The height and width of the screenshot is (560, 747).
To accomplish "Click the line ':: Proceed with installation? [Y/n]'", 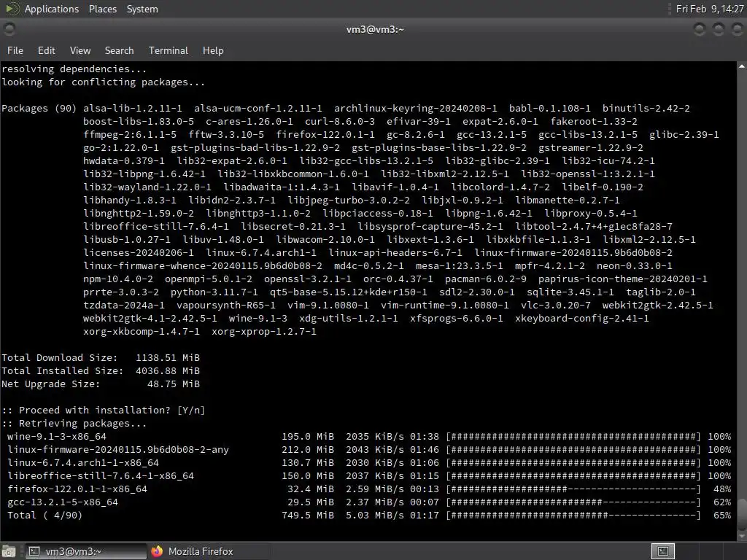I will click(104, 410).
